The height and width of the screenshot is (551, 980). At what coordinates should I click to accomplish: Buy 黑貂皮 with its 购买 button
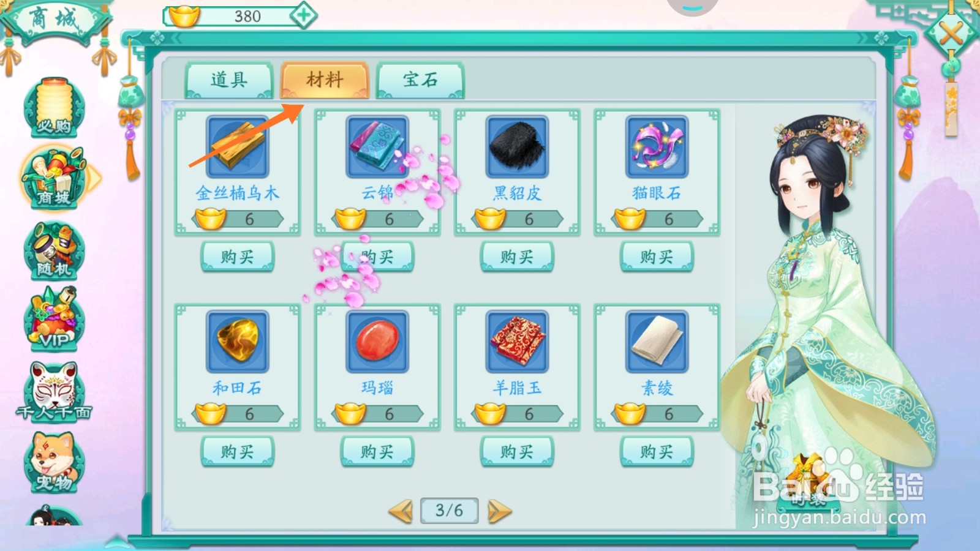pyautogui.click(x=517, y=257)
